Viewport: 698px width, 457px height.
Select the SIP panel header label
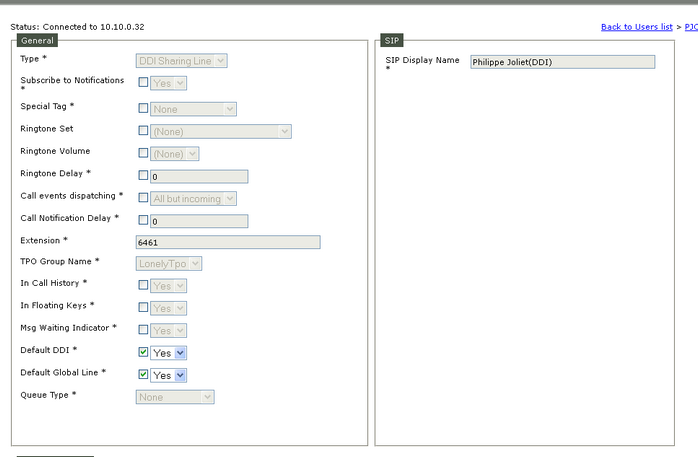pyautogui.click(x=392, y=40)
